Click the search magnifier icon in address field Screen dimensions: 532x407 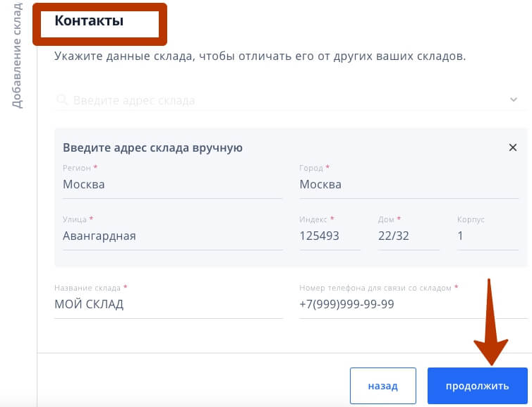point(62,100)
